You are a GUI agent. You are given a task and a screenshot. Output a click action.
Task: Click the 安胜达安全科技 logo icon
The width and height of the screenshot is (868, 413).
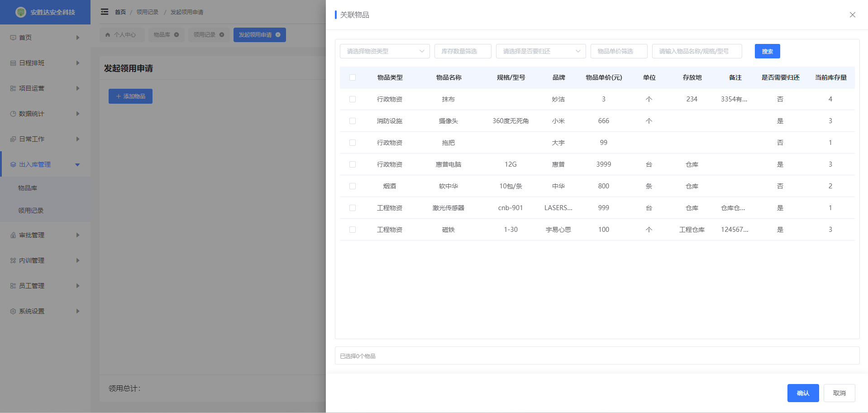coord(21,12)
